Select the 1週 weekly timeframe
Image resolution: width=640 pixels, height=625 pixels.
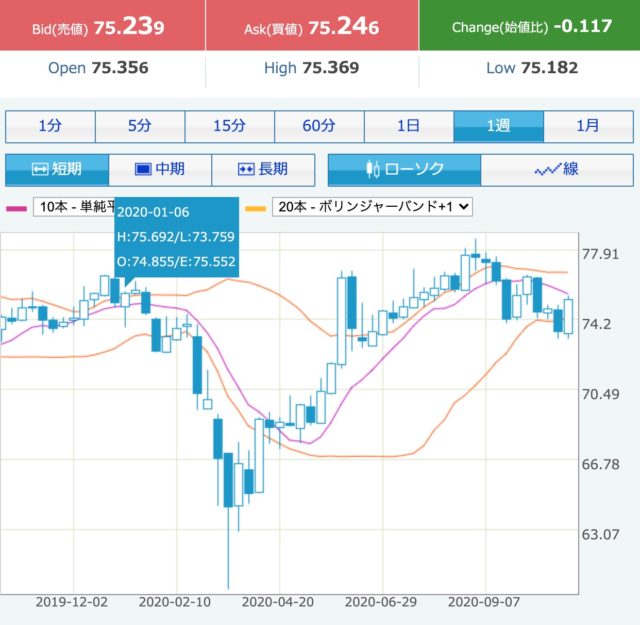click(x=498, y=126)
